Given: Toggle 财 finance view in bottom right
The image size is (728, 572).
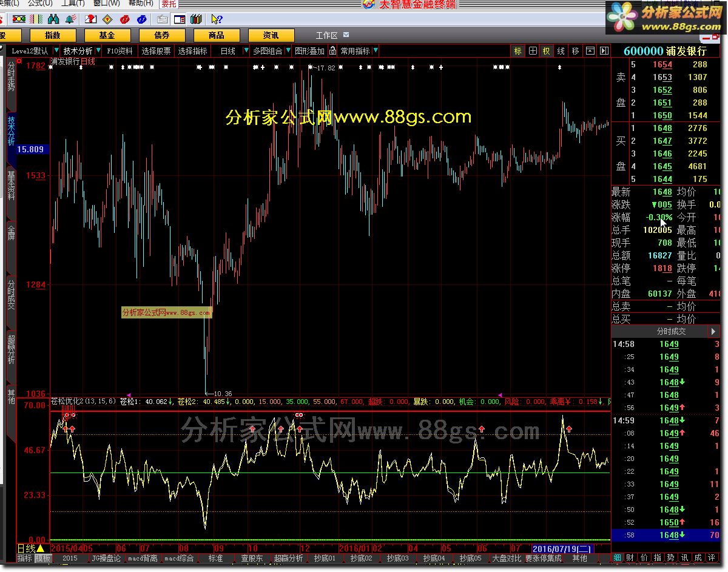Looking at the screenshot, I should tap(631, 557).
